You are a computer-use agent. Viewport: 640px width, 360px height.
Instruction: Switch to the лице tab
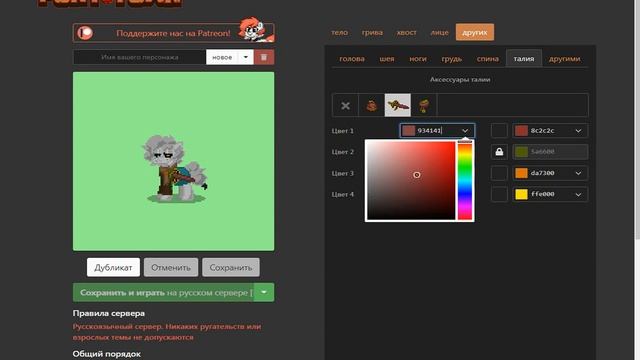(439, 32)
